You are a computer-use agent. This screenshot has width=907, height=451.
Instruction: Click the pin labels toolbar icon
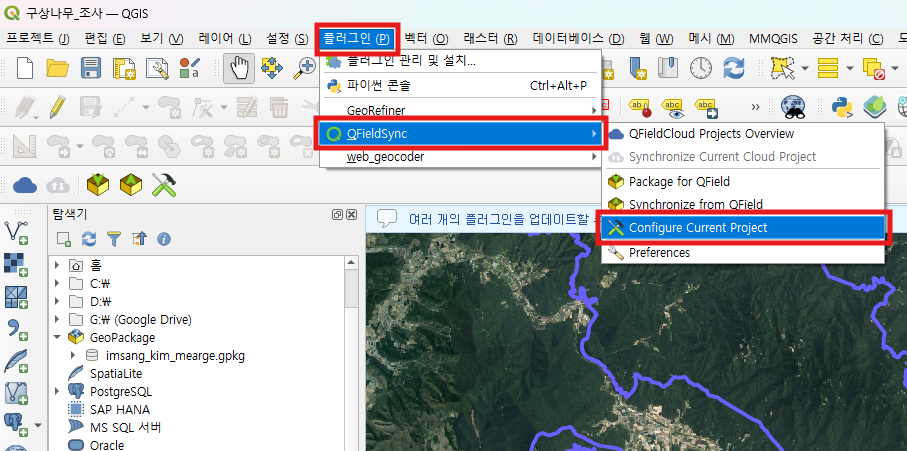pyautogui.click(x=640, y=106)
